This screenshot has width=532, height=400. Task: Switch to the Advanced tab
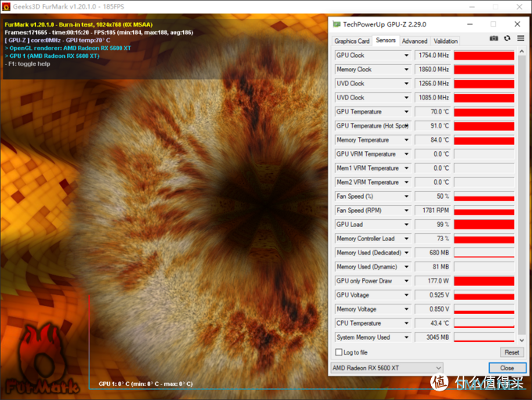pyautogui.click(x=415, y=41)
